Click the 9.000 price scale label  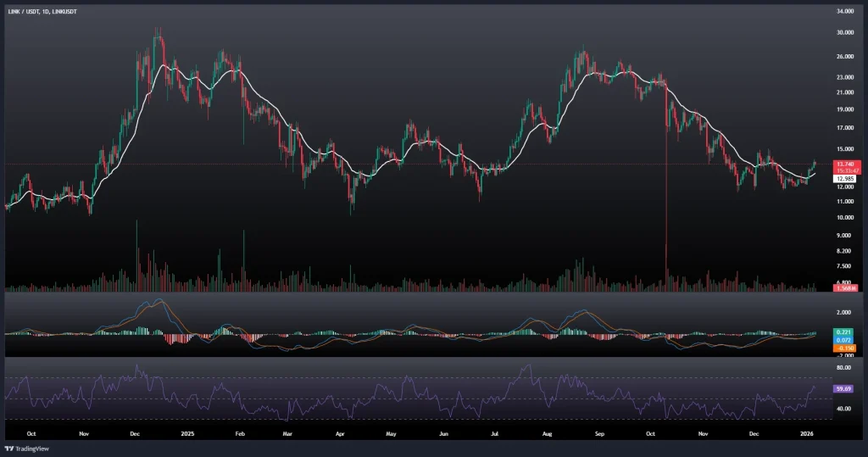(844, 235)
